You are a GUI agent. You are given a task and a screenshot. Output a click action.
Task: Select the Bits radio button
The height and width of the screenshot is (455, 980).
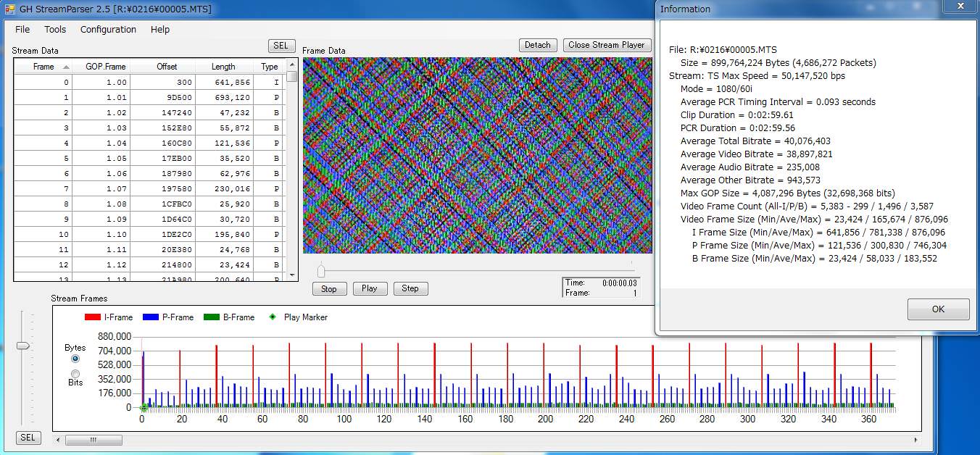75,373
